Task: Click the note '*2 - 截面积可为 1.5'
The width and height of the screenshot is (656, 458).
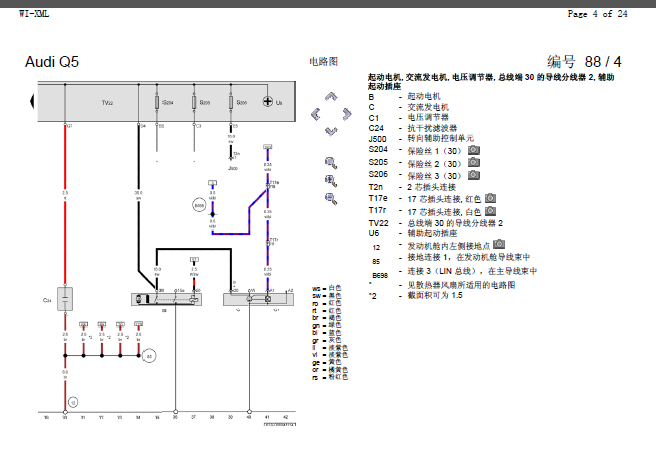Action: [x=415, y=295]
